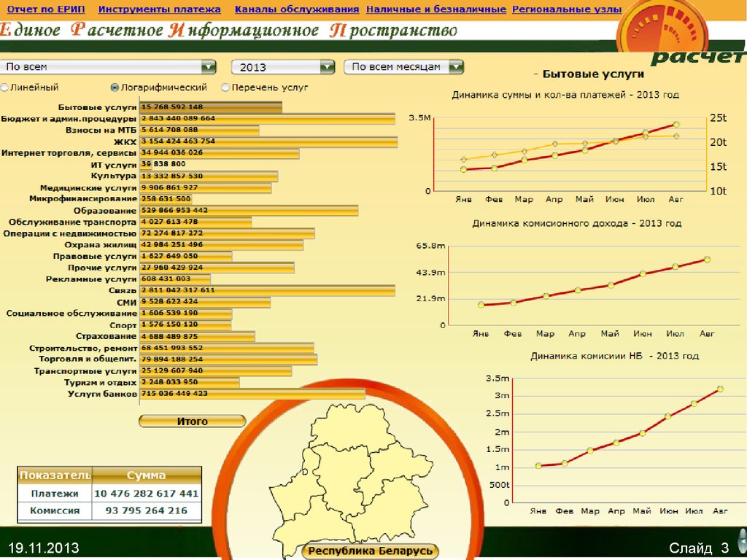The width and height of the screenshot is (747, 560).
Task: Open the Каналы обслуживания tab
Action: (297, 9)
